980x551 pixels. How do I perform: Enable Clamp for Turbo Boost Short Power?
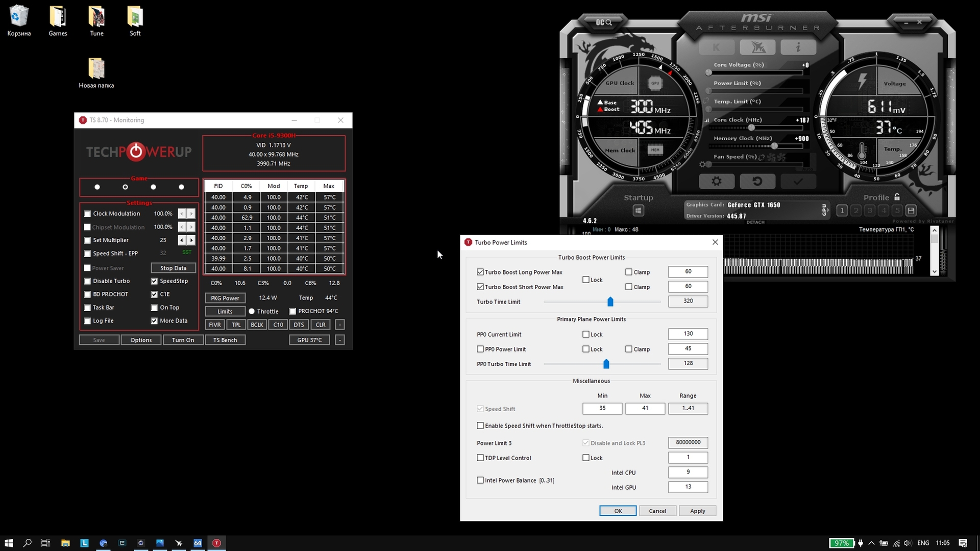click(x=629, y=287)
